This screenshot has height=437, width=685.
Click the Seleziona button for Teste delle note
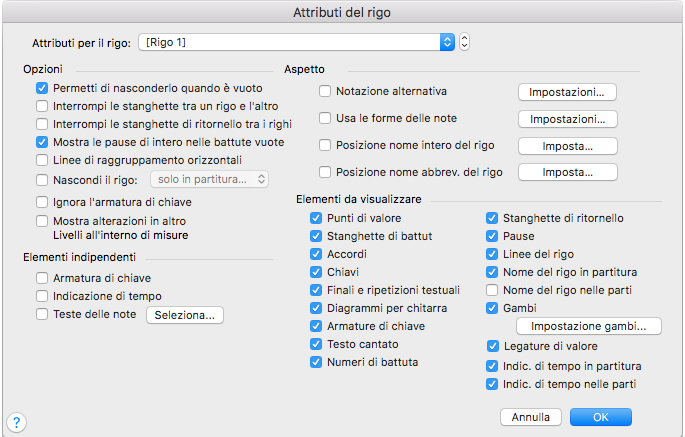pyautogui.click(x=185, y=314)
